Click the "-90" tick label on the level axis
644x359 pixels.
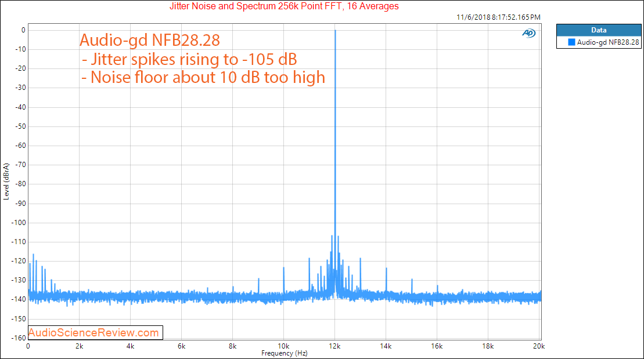pyautogui.click(x=20, y=204)
